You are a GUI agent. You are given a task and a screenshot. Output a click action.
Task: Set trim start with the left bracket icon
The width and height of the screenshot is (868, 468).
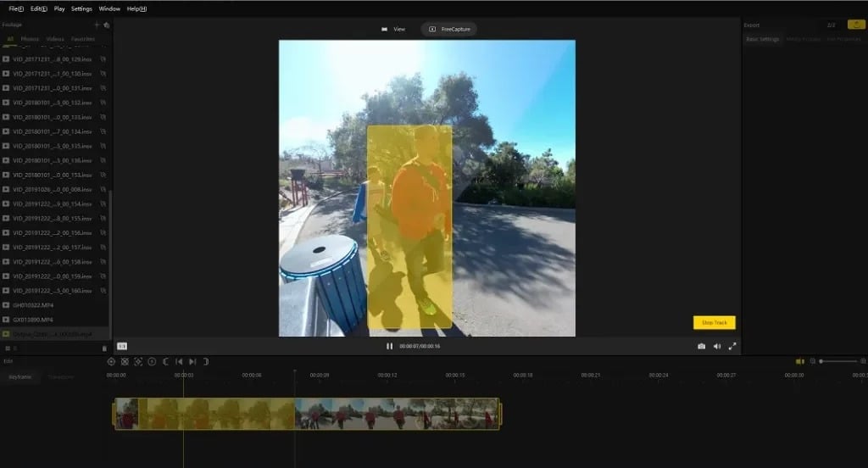(165, 362)
